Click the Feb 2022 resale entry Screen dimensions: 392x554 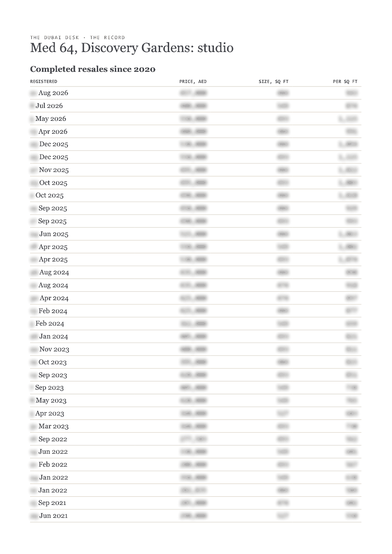196,465
